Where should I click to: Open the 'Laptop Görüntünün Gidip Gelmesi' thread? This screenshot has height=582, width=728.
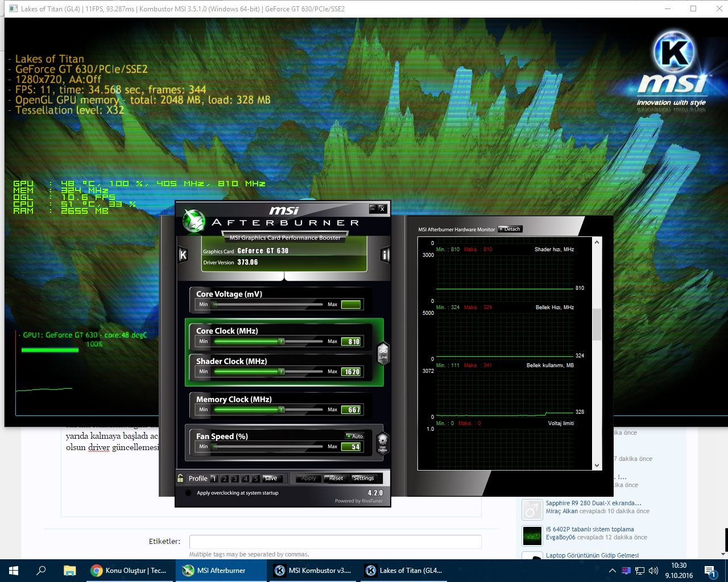592,555
